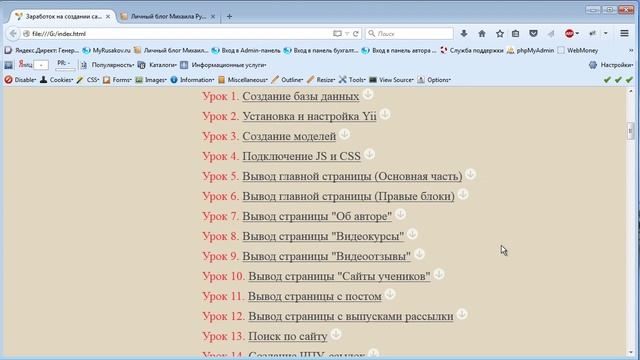Bookmark this page with star icon
Viewport: 640px width, 360px height.
coord(500,33)
